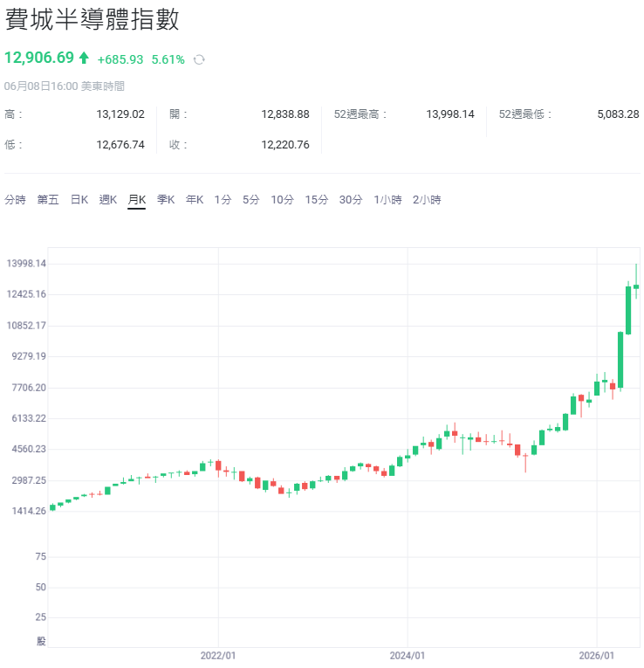
Task: Choose the 10分 interval tab
Action: (x=282, y=199)
